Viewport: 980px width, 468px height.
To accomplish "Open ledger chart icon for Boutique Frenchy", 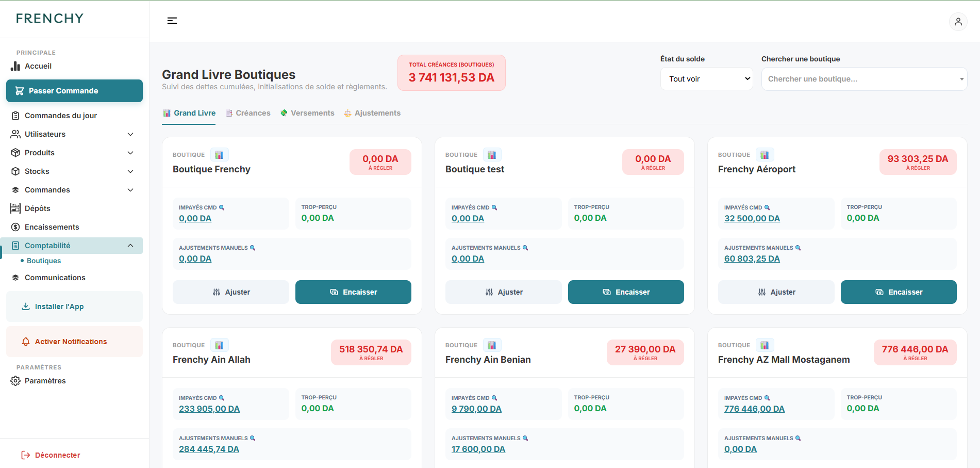I will point(219,155).
